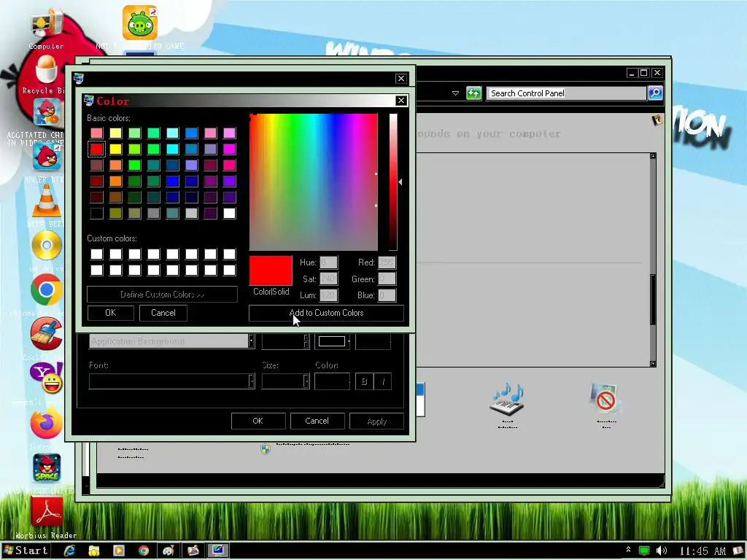Screen dimensions: 747x560
Task: Show hidden tray icons with the chevron
Action: pos(628,550)
